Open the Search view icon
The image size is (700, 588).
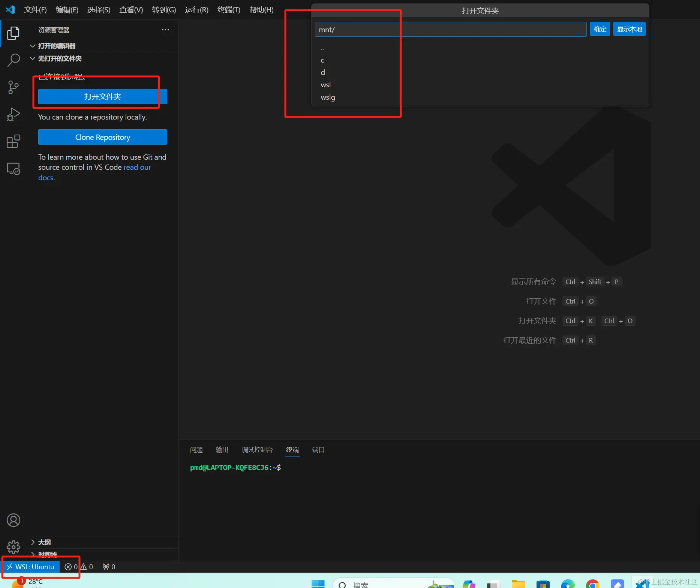click(x=13, y=60)
